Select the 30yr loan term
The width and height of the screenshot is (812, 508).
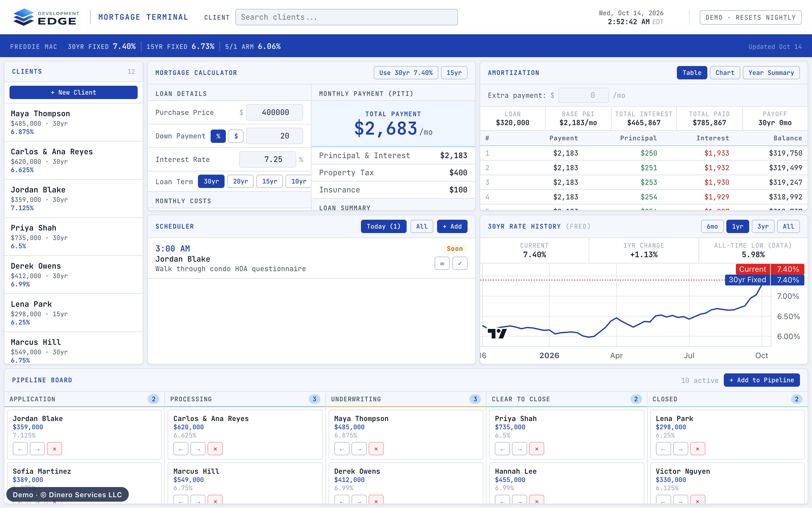coord(211,181)
